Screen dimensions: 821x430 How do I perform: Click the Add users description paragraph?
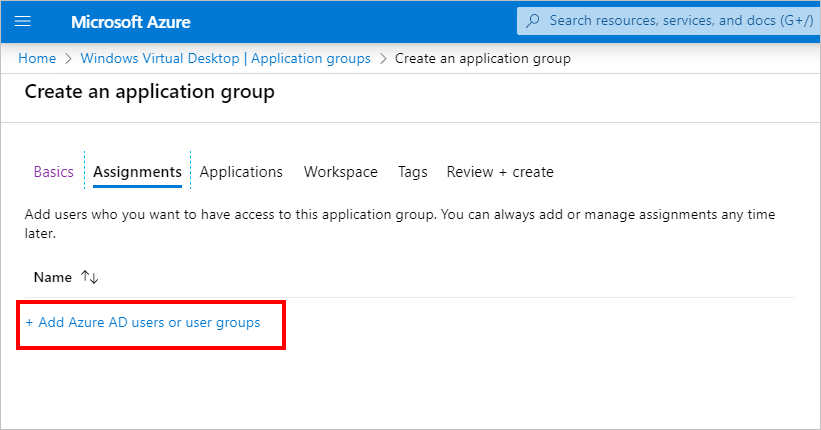point(400,224)
